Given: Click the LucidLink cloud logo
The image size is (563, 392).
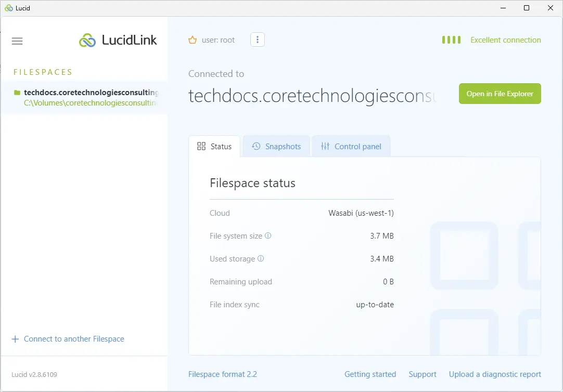Looking at the screenshot, I should (87, 40).
